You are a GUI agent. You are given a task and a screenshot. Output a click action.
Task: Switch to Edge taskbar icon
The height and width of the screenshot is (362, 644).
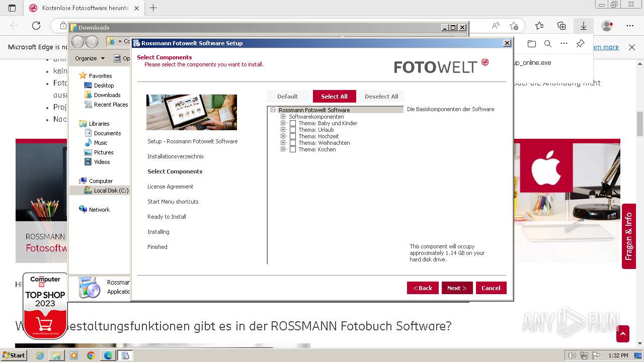(108, 355)
